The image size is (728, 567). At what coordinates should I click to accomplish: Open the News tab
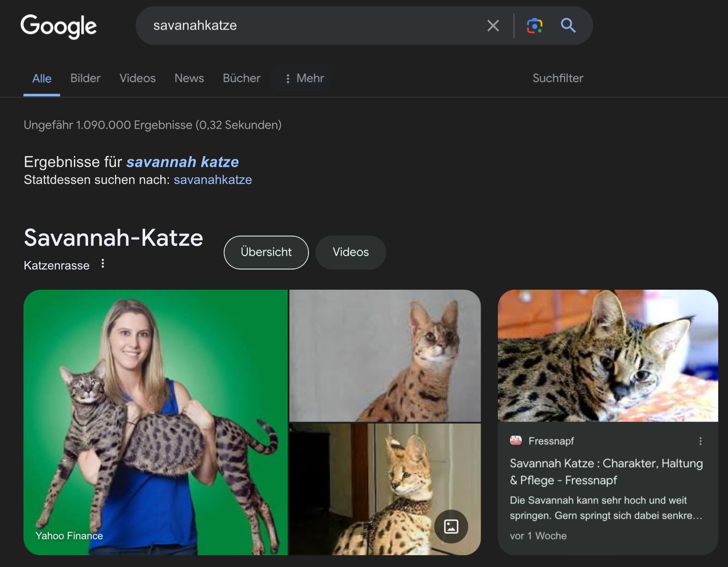[189, 78]
